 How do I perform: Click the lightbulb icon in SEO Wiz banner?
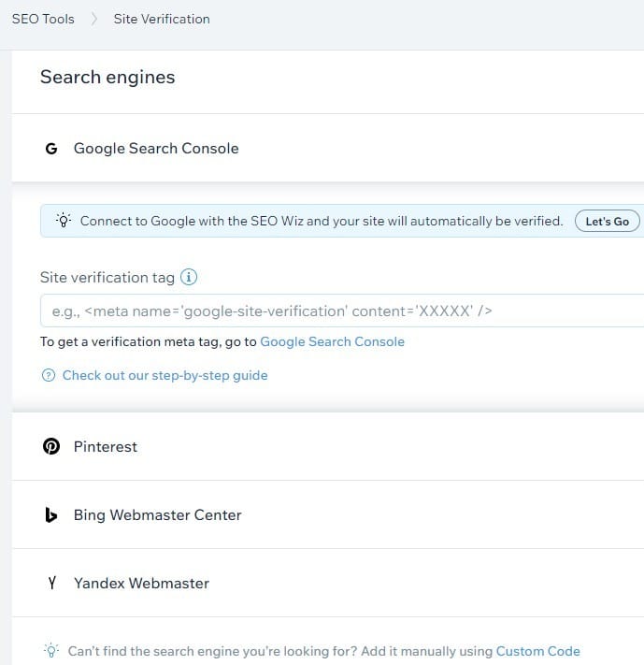(x=64, y=221)
